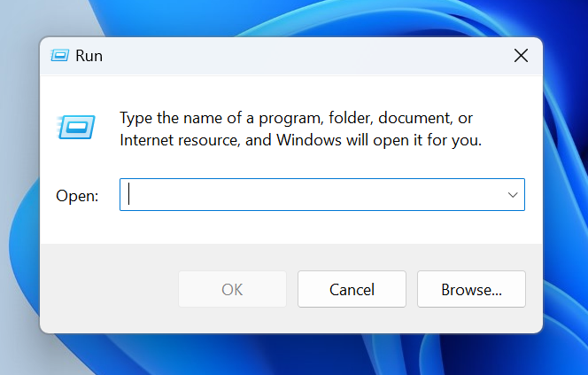Click the greyed-out OK button
Viewport: 588px width, 375px height.
click(x=232, y=289)
